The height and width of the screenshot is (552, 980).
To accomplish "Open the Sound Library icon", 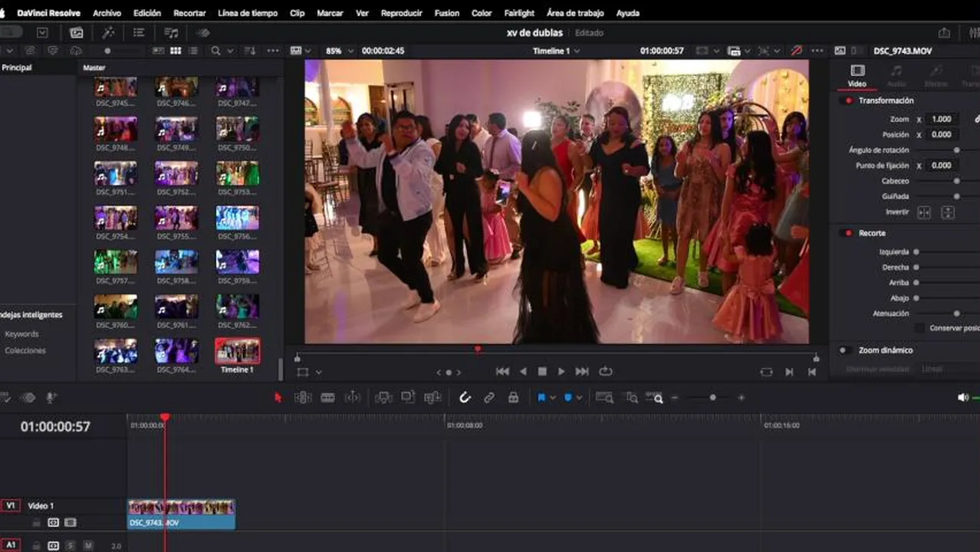I will coord(171,33).
